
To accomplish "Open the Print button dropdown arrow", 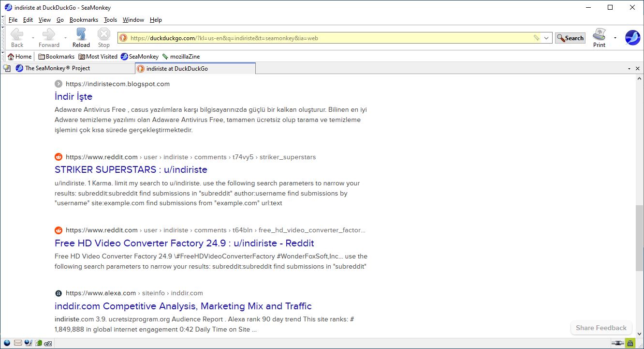I will click(x=615, y=38).
